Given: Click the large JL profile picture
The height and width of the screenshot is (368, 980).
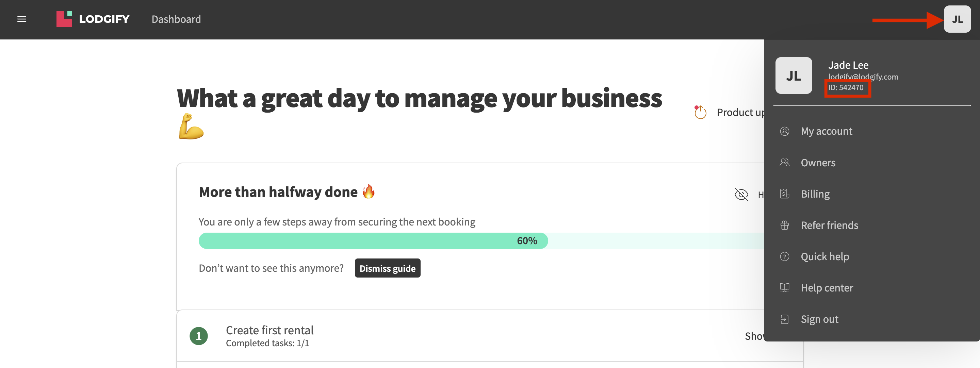Looking at the screenshot, I should pyautogui.click(x=794, y=75).
